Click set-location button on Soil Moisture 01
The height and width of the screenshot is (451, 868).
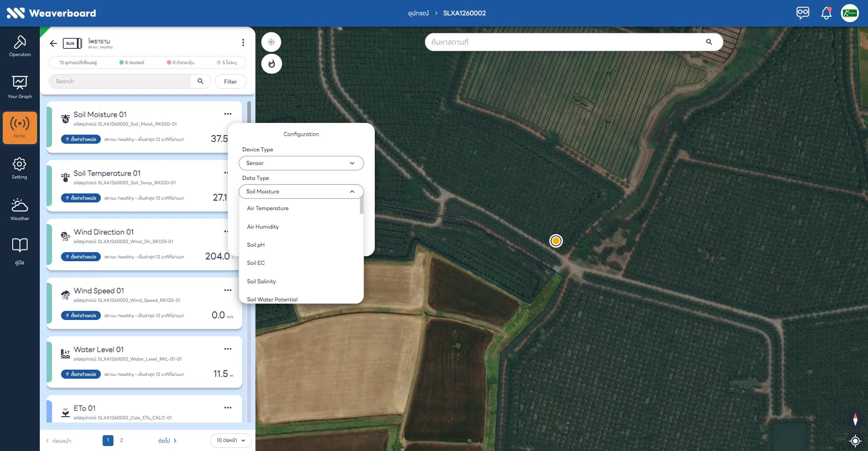[81, 139]
